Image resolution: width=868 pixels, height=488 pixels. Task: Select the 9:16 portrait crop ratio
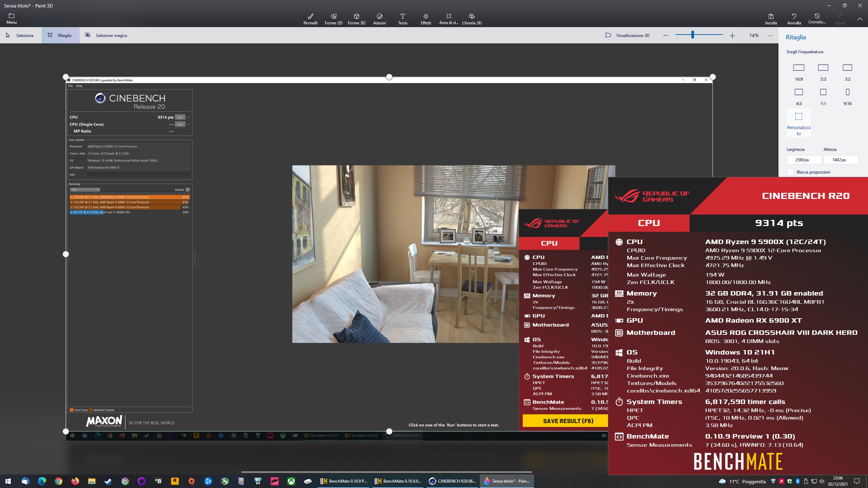847,97
